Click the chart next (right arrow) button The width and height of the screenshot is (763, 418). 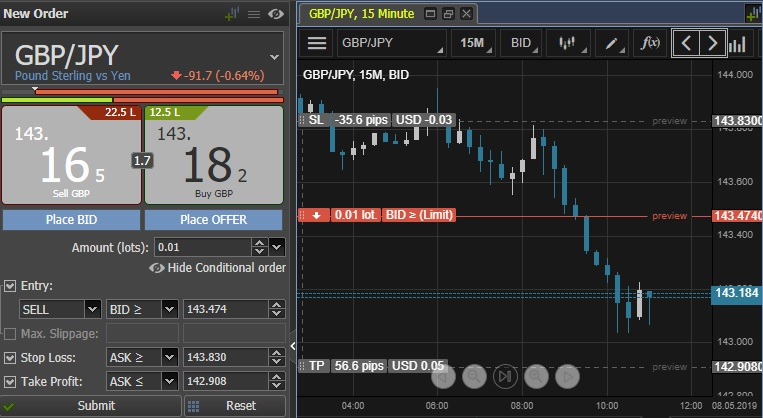(713, 43)
